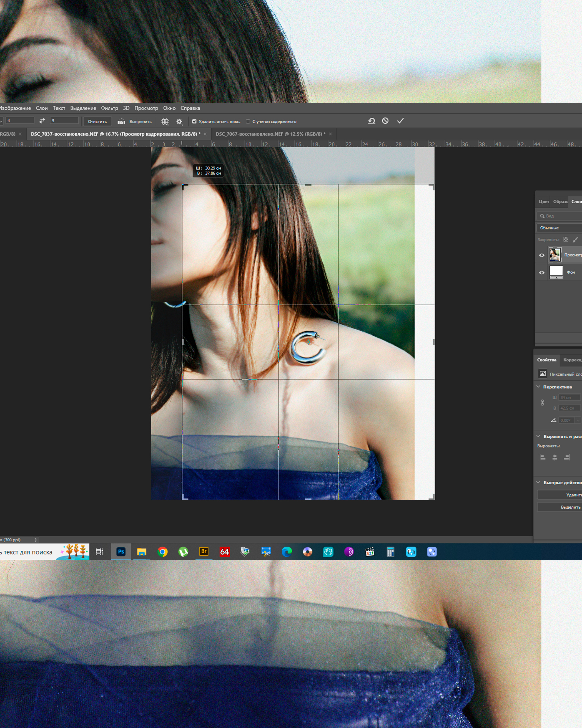Click lock transparent pixels checkerboard icon
The height and width of the screenshot is (728, 582).
point(566,239)
